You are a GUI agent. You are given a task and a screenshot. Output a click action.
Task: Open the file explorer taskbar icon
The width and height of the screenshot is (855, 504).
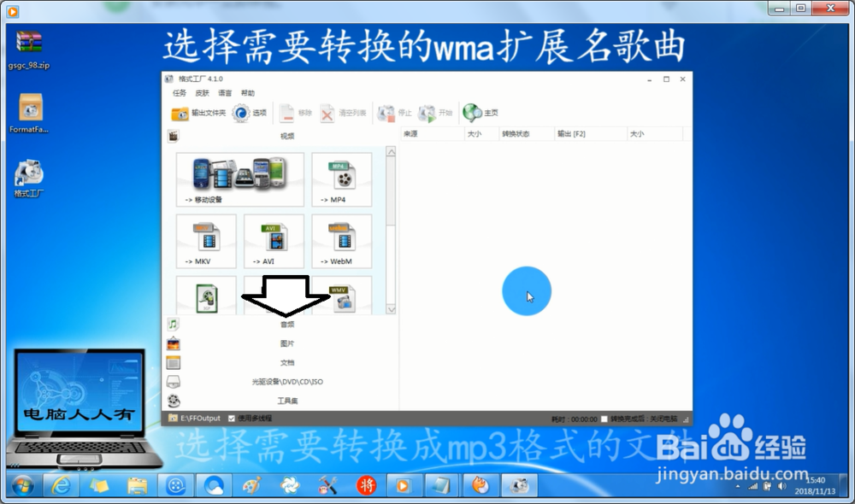138,485
